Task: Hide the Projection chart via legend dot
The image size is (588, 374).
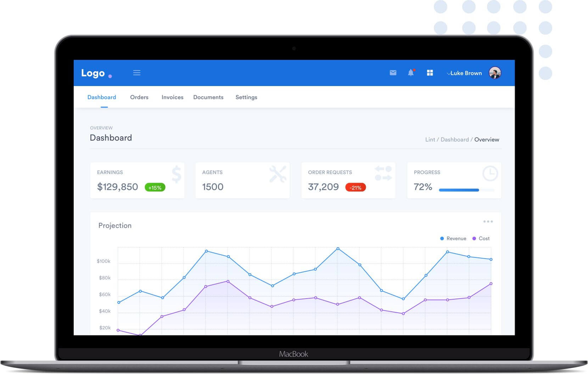Action: click(x=442, y=238)
